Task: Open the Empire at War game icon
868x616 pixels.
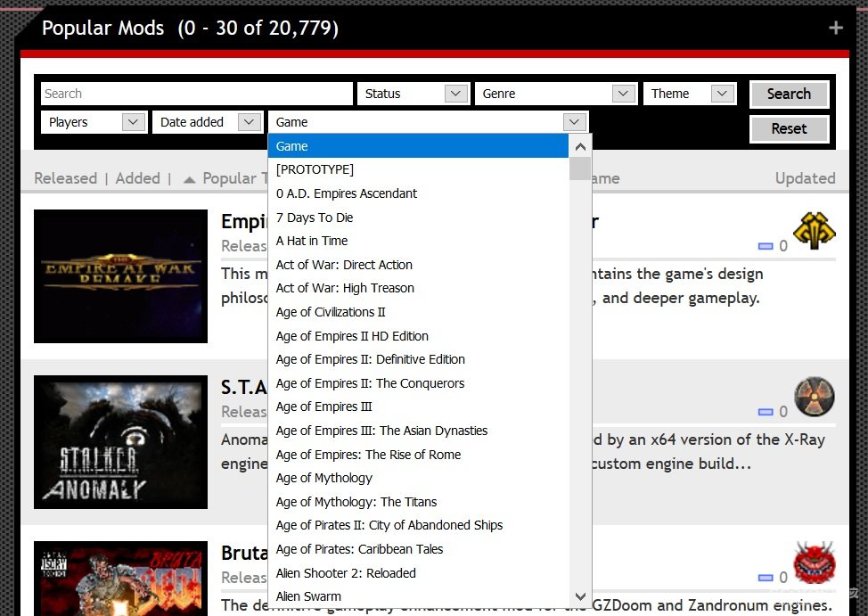Action: [815, 231]
